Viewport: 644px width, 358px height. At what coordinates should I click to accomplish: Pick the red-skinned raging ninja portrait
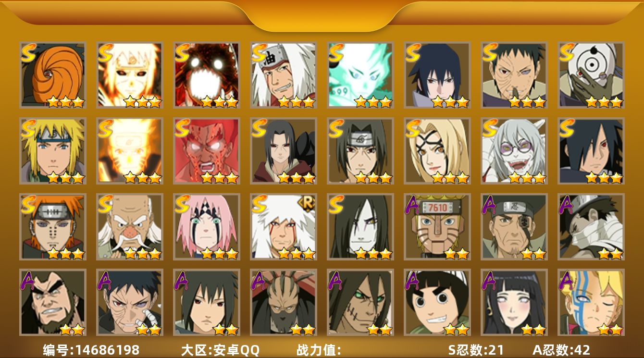207,151
